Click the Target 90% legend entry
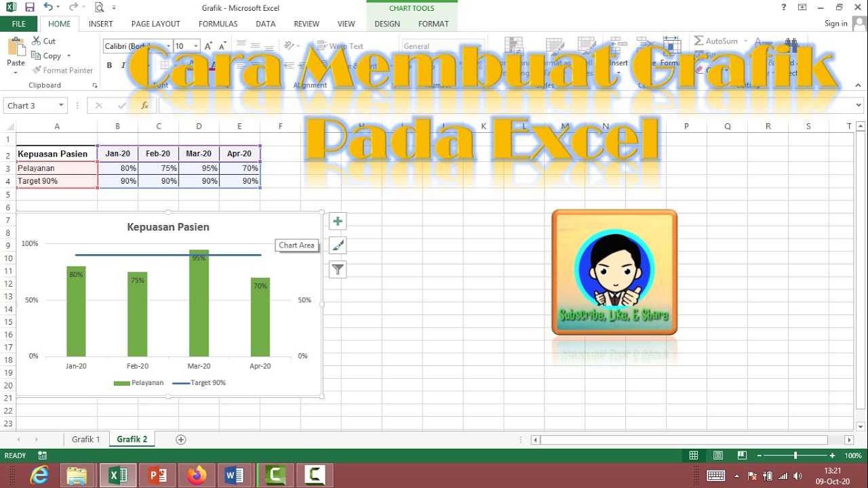This screenshot has width=868, height=488. click(199, 383)
